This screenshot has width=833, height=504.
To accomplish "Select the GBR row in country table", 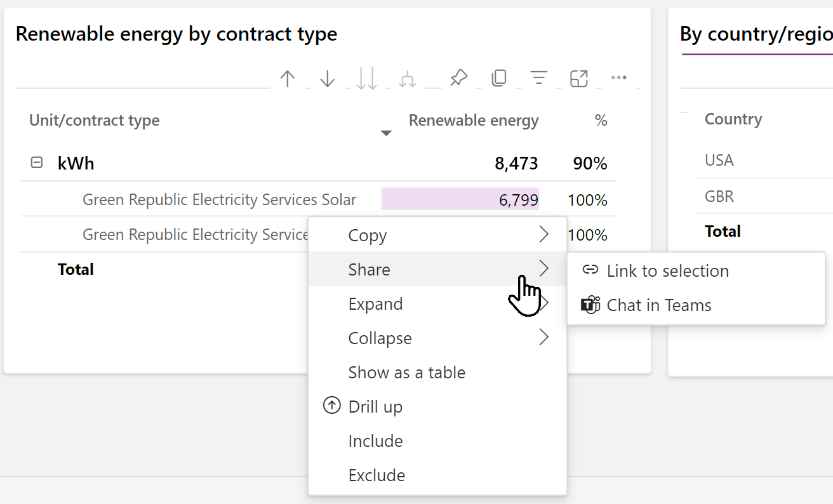I will [x=719, y=196].
